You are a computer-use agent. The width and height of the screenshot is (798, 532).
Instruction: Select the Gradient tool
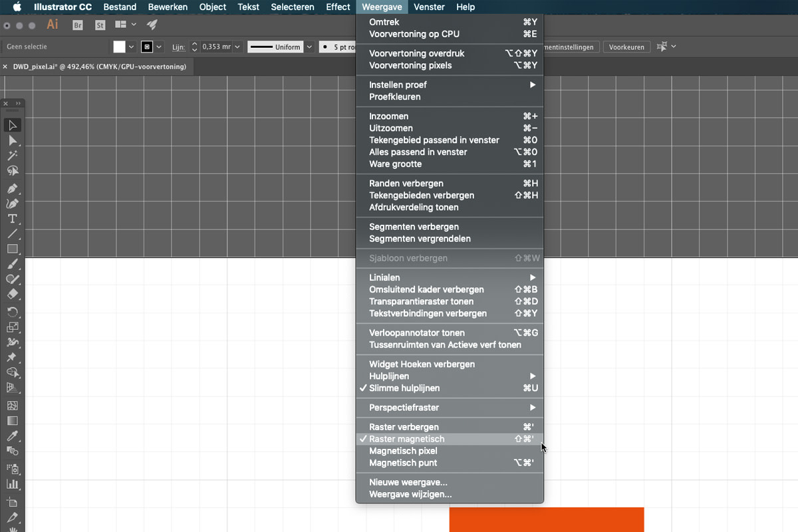pos(12,421)
